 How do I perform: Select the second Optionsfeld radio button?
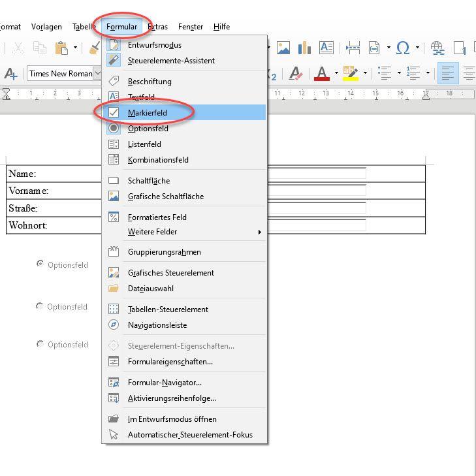[x=40, y=306]
